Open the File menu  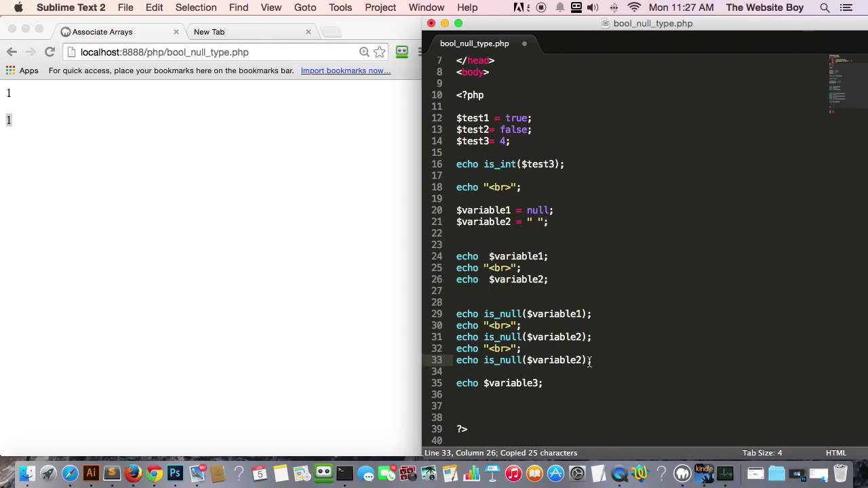point(125,7)
